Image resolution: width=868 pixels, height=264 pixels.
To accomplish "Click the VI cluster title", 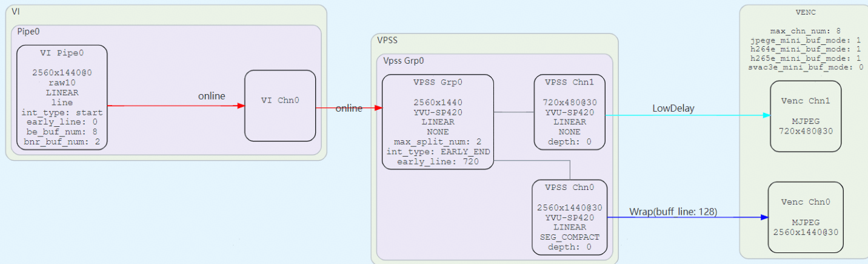I will click(x=15, y=12).
